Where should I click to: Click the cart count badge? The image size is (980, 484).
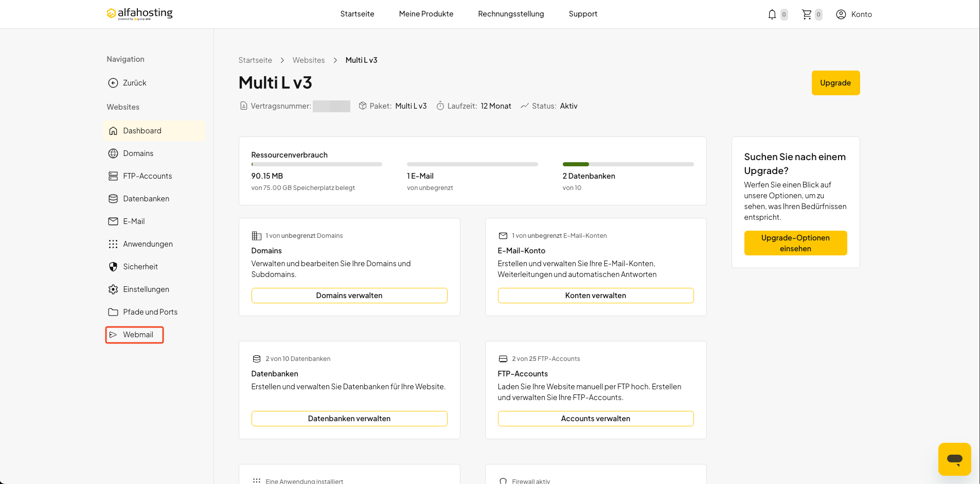click(818, 14)
